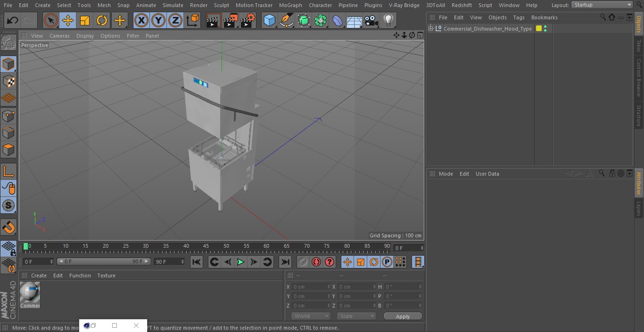Select the Commer material thumbnail
The width and height of the screenshot is (644, 332).
tap(30, 295)
